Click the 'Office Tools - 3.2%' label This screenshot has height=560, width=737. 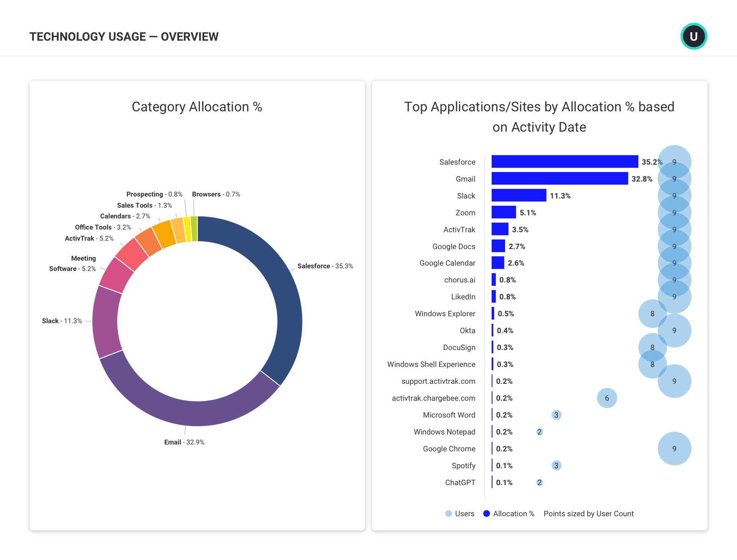click(103, 227)
